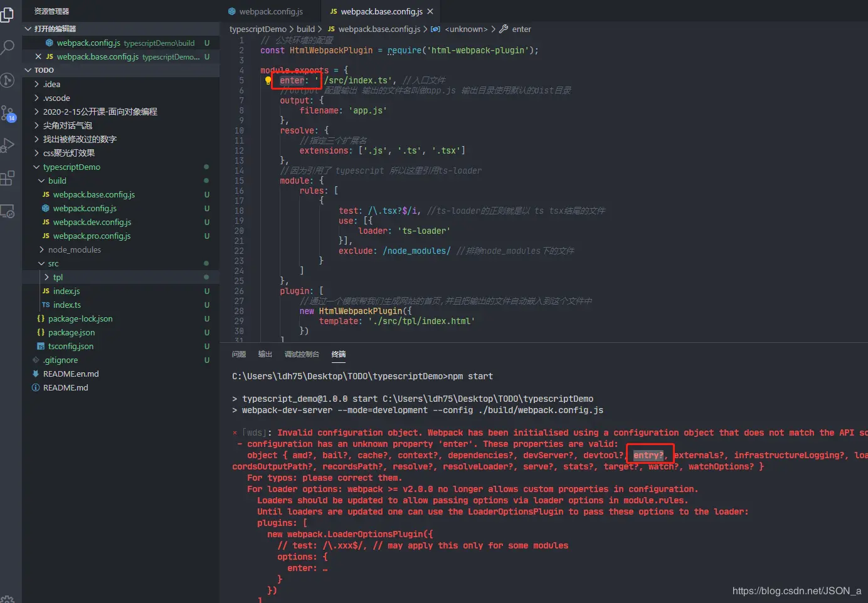Open the settings gear in activity bar
The image size is (868, 603).
pos(8,599)
